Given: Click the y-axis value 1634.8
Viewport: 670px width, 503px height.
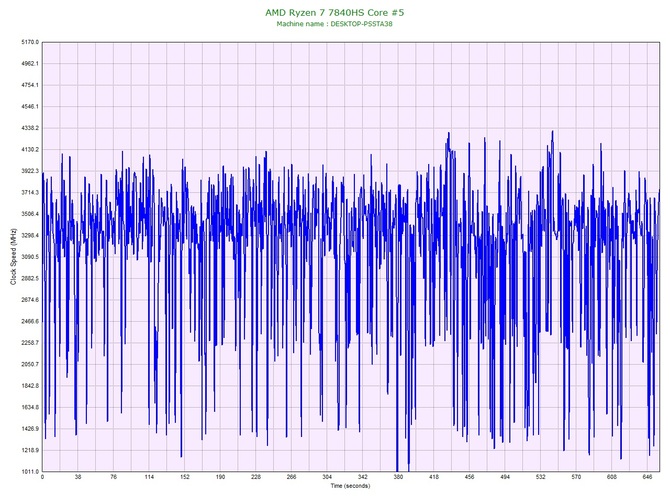Looking at the screenshot, I should point(30,407).
